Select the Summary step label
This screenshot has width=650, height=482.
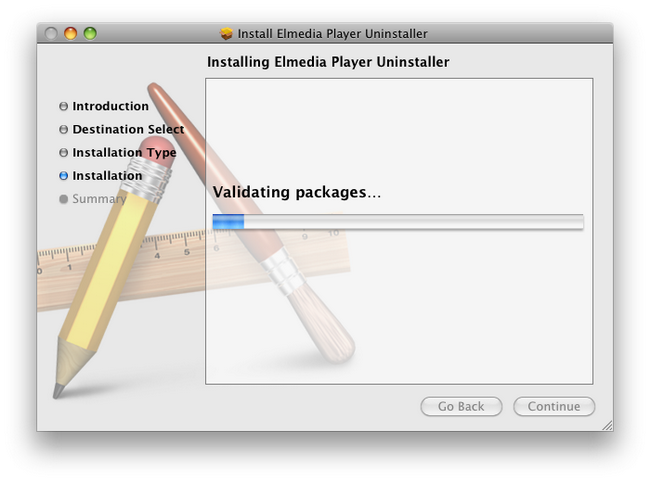[99, 199]
